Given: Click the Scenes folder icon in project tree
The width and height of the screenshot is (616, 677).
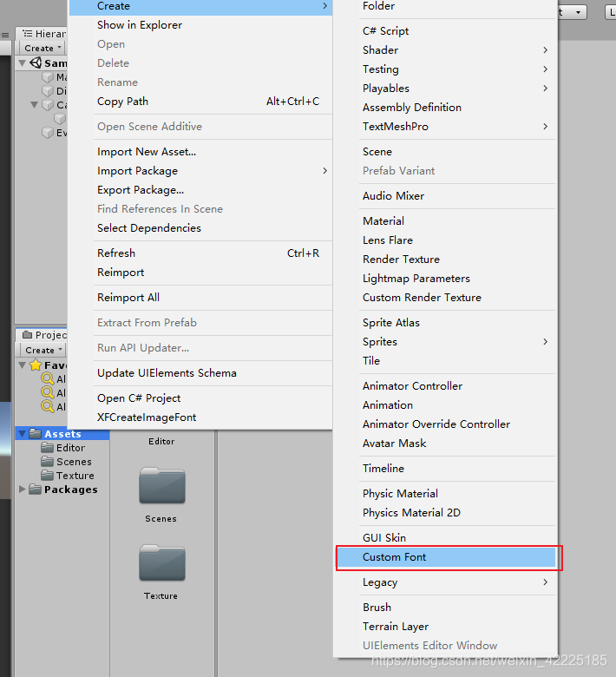Looking at the screenshot, I should (x=47, y=461).
